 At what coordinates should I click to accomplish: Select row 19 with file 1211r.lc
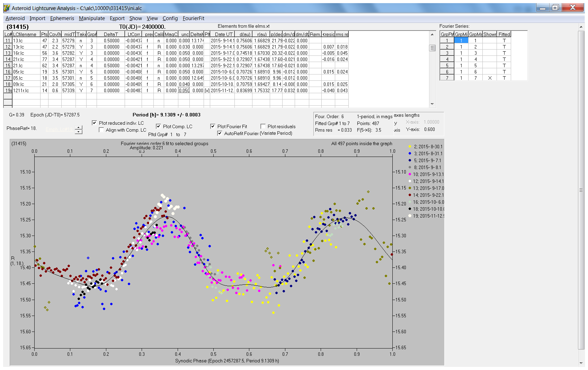pos(176,90)
